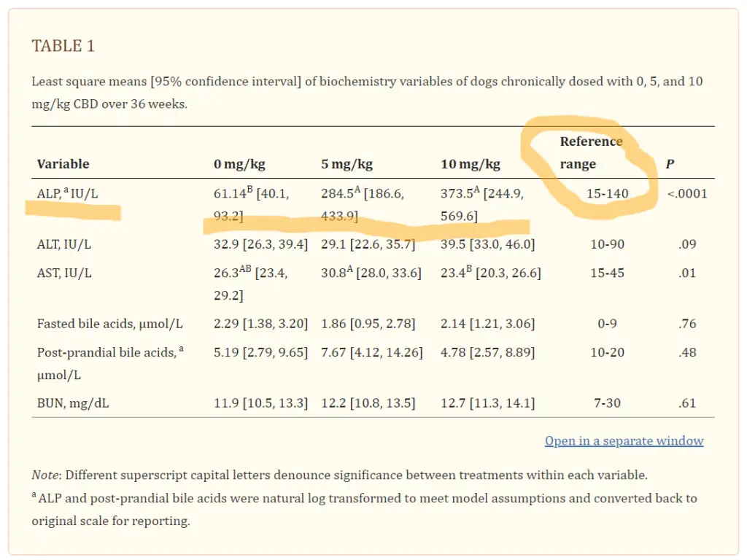Open the table in a separate window
This screenshot has width=747, height=560.
[624, 441]
